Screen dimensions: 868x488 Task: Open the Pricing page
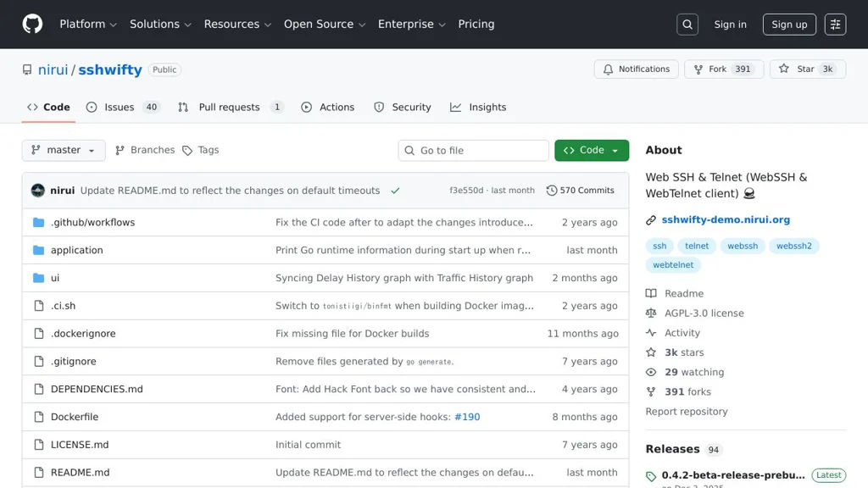point(476,25)
